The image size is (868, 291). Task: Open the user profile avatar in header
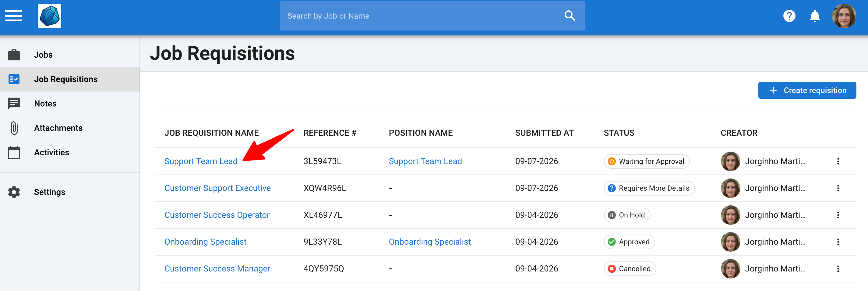[x=844, y=16]
